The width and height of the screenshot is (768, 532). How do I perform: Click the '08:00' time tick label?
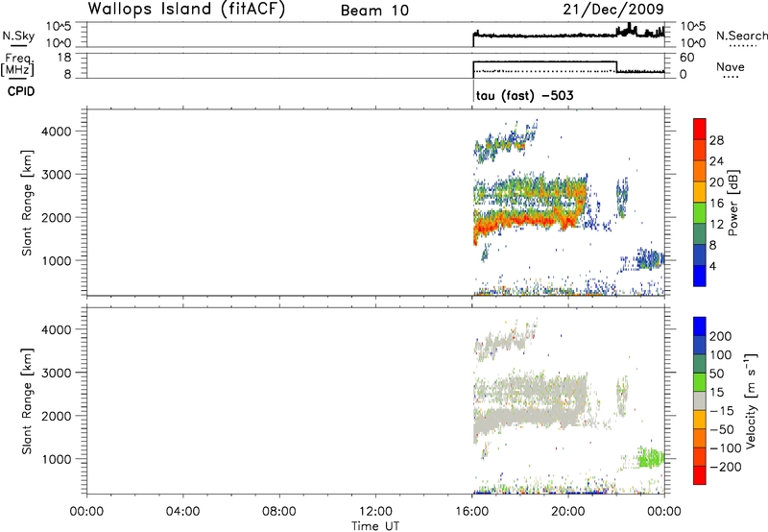(x=279, y=512)
